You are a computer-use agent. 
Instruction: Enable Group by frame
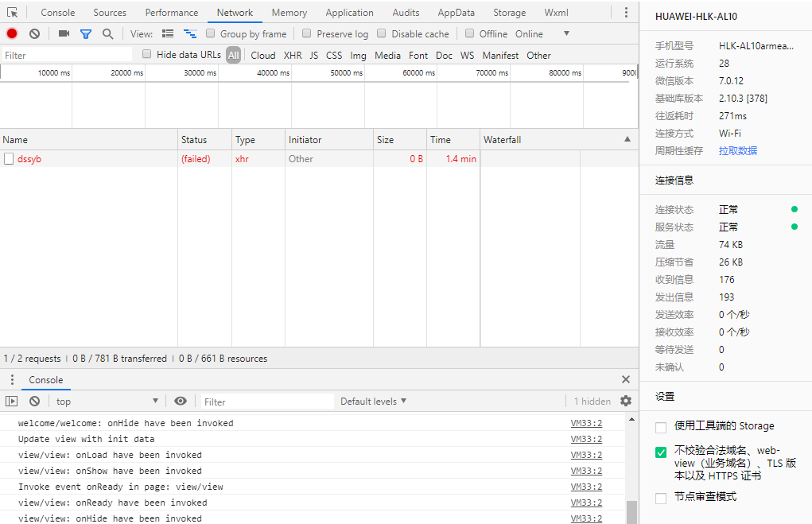coord(210,33)
